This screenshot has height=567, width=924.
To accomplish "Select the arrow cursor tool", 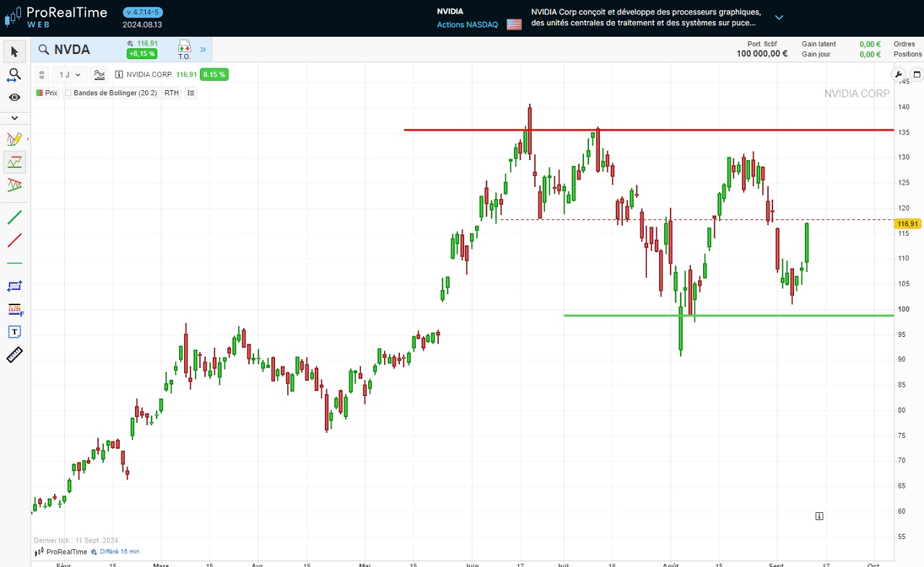I will click(x=14, y=51).
